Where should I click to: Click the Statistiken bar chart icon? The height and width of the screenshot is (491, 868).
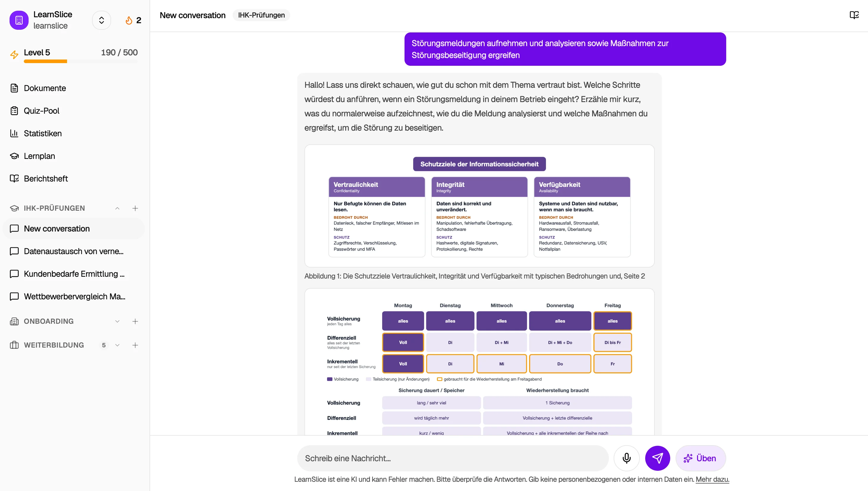(x=14, y=133)
